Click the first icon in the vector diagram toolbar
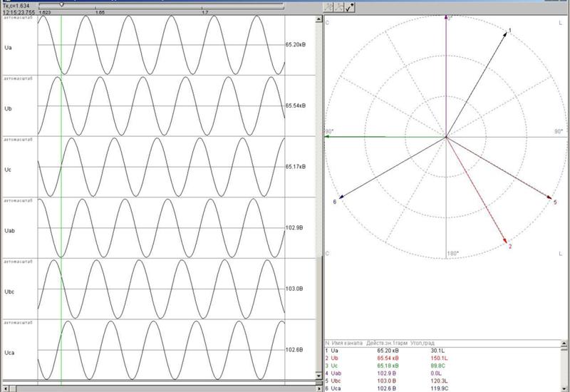570x392 pixels. tap(329, 7)
